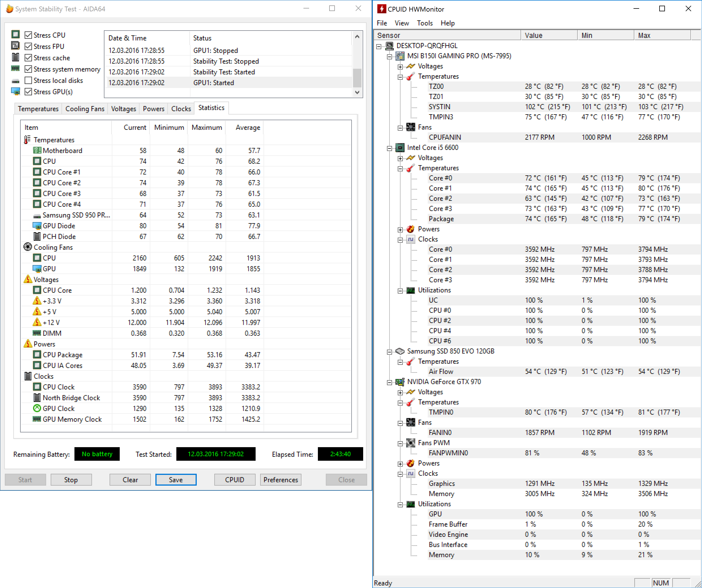Click the +12 V warning voltage icon

tap(37, 322)
